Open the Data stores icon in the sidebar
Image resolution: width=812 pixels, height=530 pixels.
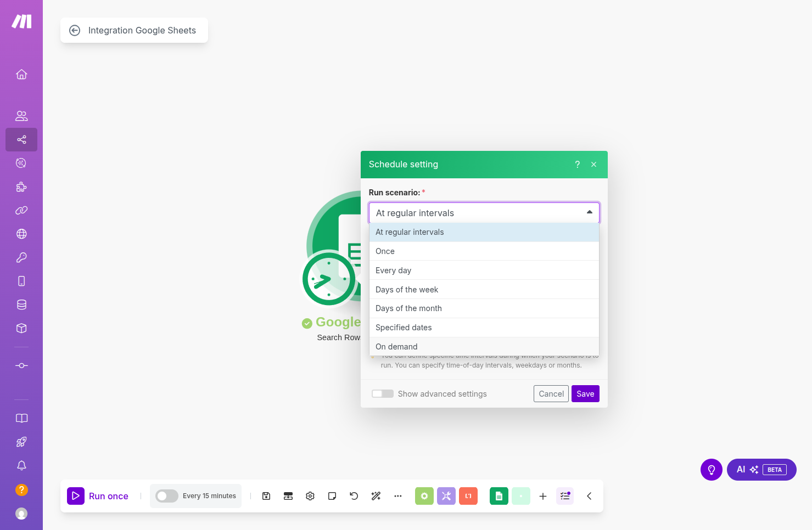coord(21,305)
